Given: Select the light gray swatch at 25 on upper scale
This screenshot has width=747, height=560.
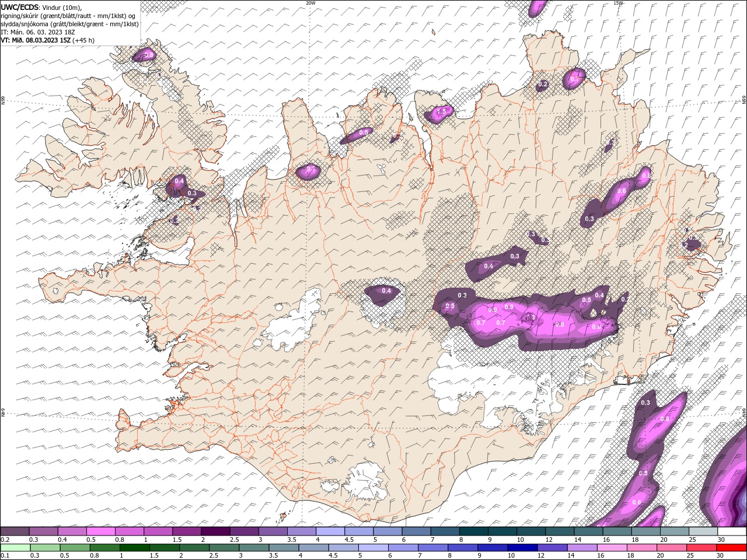Looking at the screenshot, I should pos(703,531).
